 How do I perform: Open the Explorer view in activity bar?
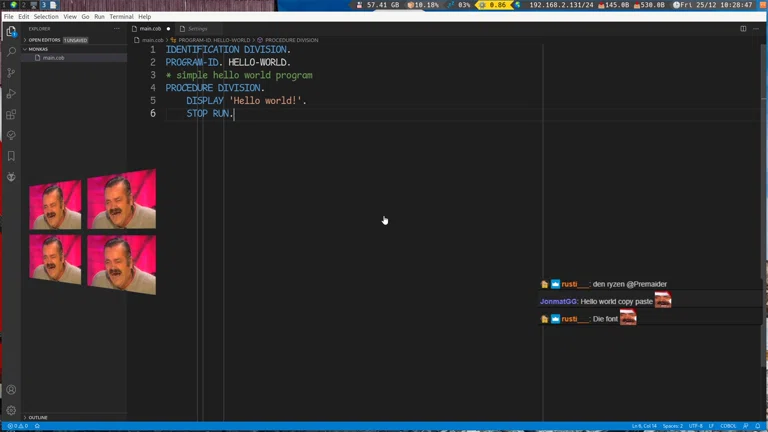(11, 31)
